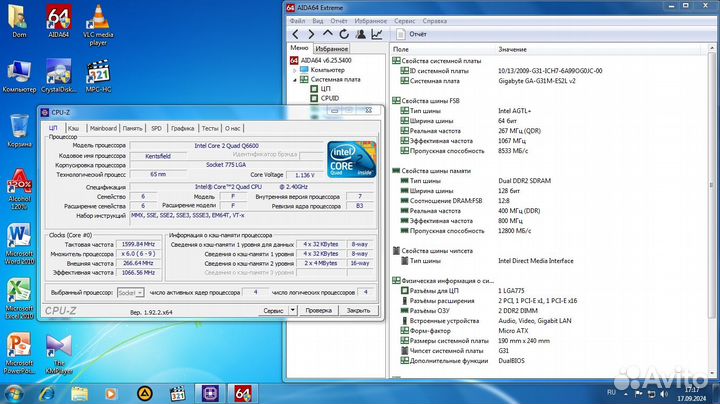The image size is (720, 404).
Task: Open the Alcohol 120% desktop shortcut
Action: tap(19, 189)
